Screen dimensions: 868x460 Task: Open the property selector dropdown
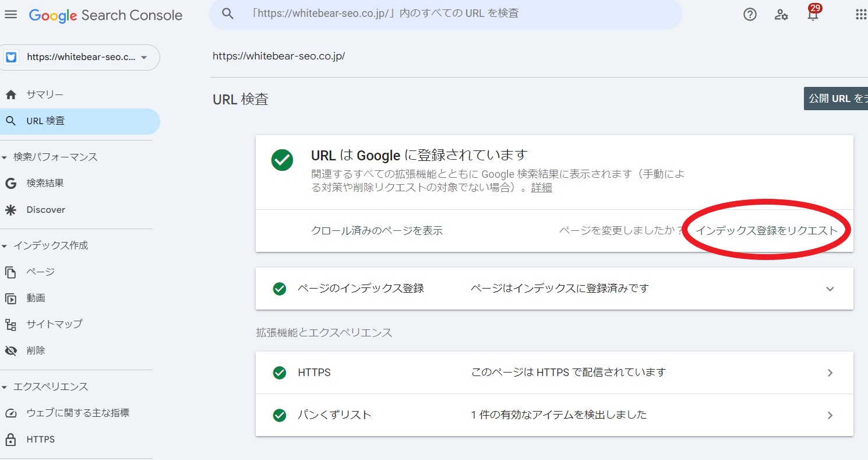pos(80,57)
